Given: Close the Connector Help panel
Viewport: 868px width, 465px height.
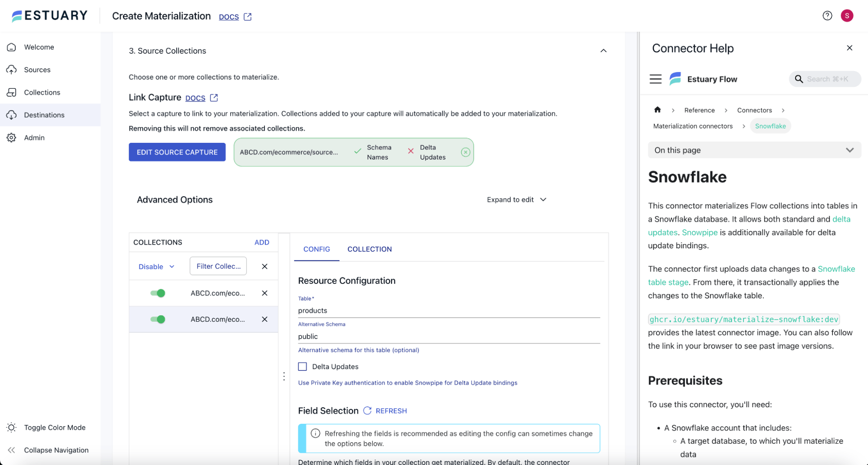Looking at the screenshot, I should pos(849,48).
